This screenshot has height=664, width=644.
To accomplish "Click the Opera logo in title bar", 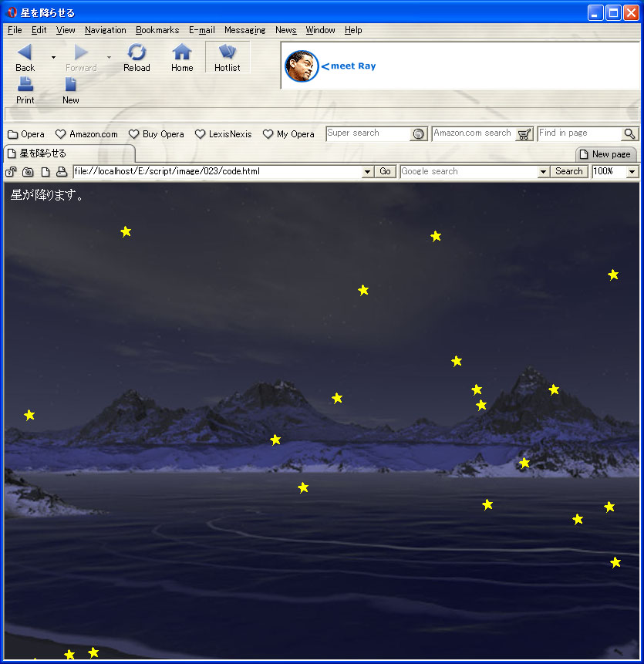I will coord(12,12).
